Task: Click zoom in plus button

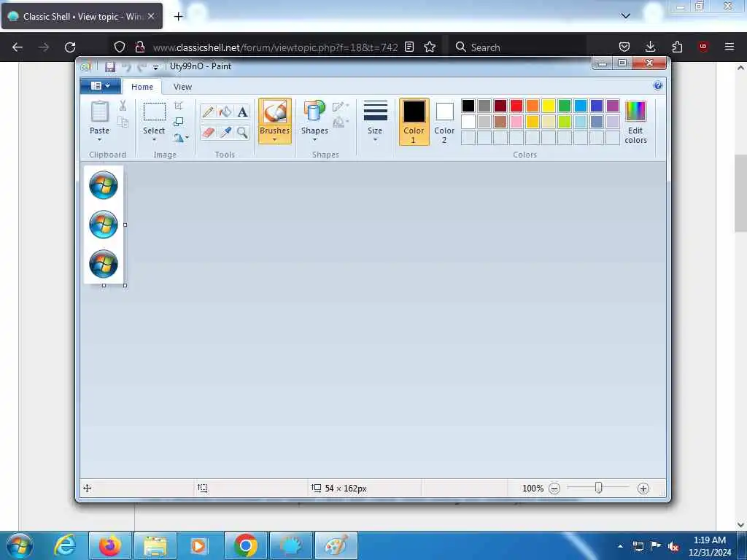Action: [643, 489]
